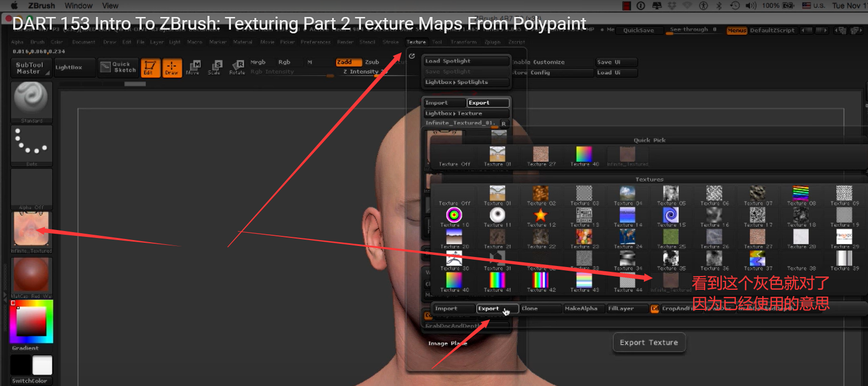Open the Material palette menu
The width and height of the screenshot is (868, 386).
click(243, 42)
